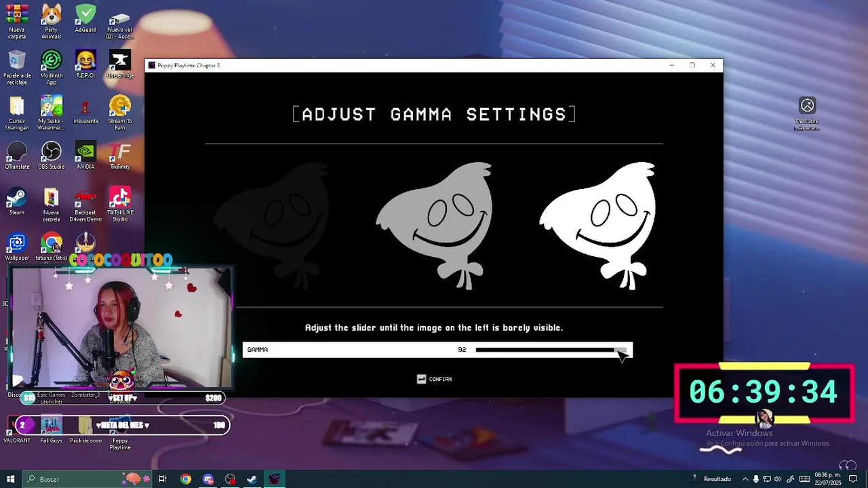Click the Confirm button in gamma settings
Viewport: 868px width, 488px height.
[x=434, y=379]
